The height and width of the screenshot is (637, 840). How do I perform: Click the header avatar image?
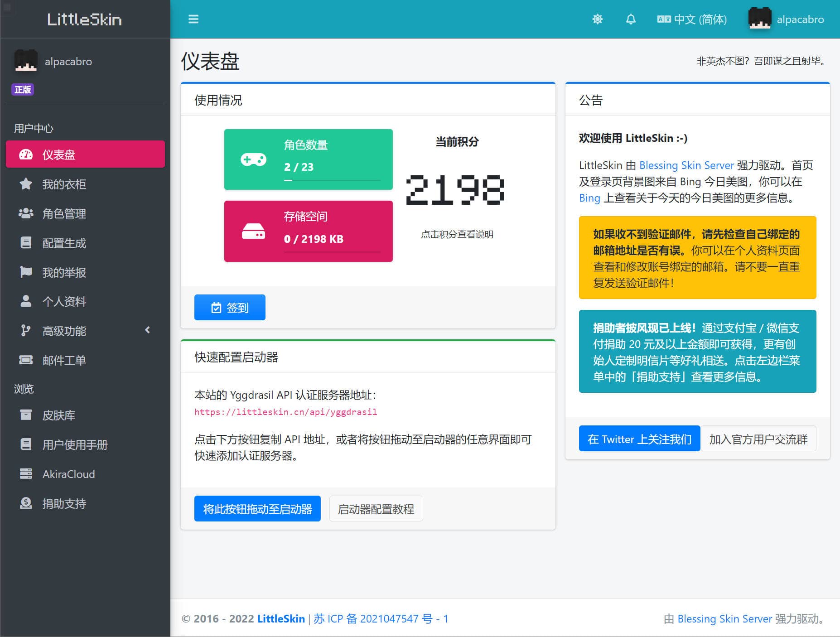tap(759, 19)
